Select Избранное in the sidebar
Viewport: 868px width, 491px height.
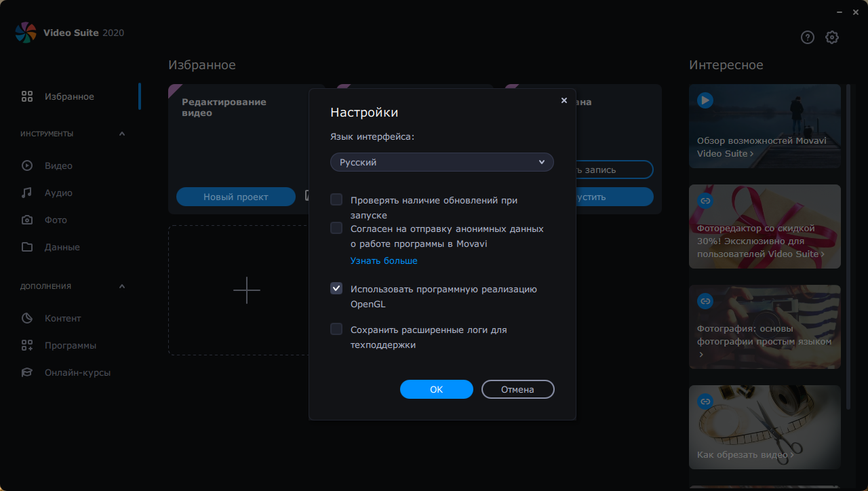click(69, 96)
